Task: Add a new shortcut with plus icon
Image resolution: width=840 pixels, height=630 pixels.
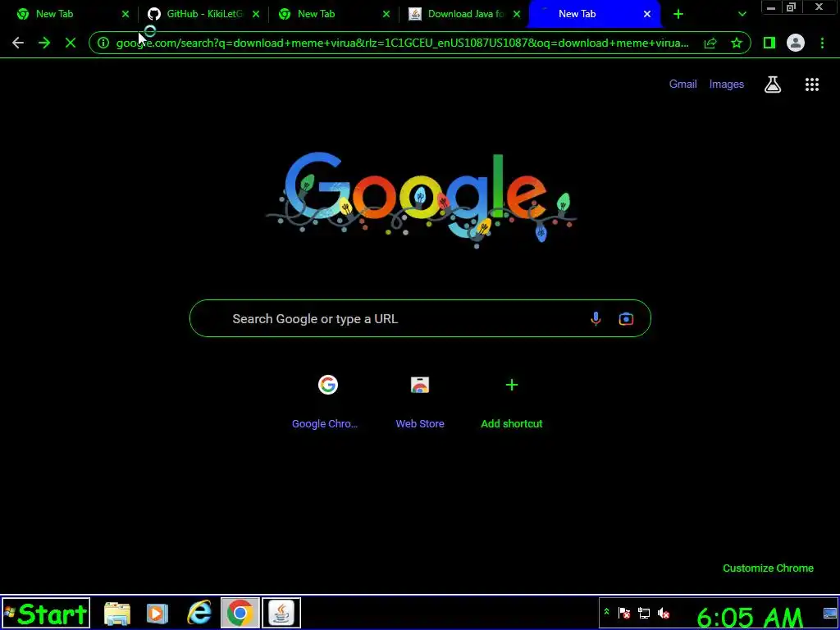Action: 512,402
